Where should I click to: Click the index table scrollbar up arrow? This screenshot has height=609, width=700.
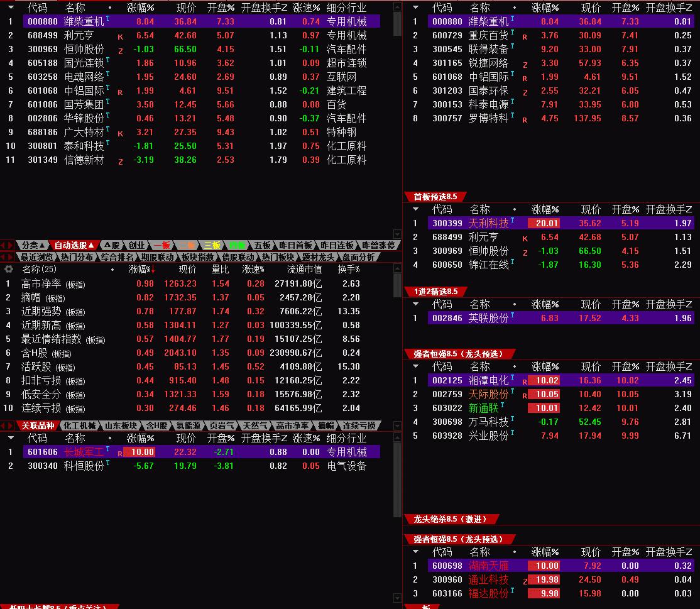coord(397,268)
